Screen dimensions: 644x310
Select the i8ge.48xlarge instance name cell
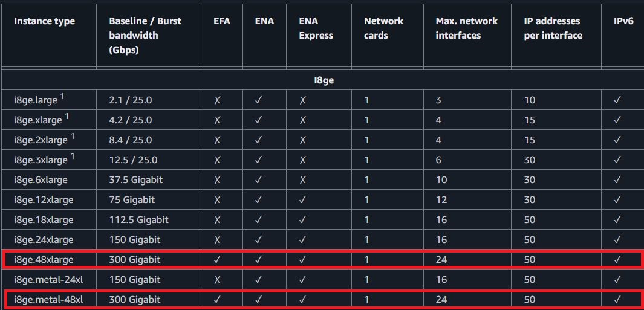pyautogui.click(x=41, y=260)
